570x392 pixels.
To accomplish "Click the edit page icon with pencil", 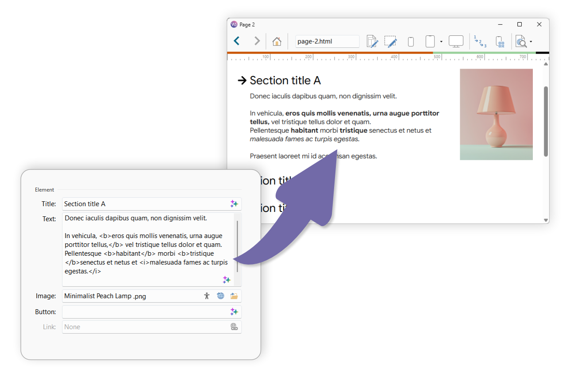I will click(373, 42).
